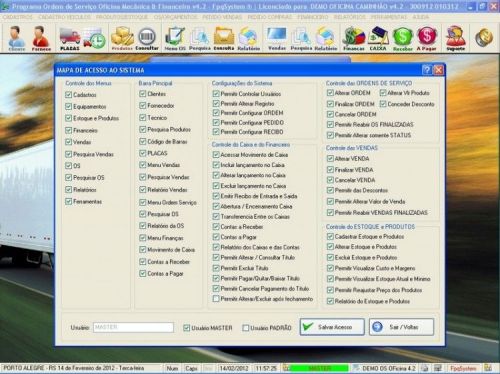This screenshot has height=374, width=500.
Task: Open the PEDIDO VENDAS menu
Action: tap(222, 17)
